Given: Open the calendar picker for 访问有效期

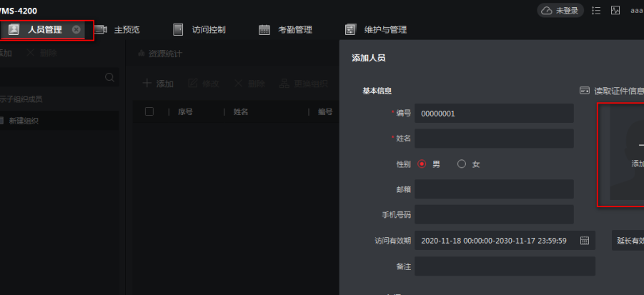Looking at the screenshot, I should [x=584, y=241].
